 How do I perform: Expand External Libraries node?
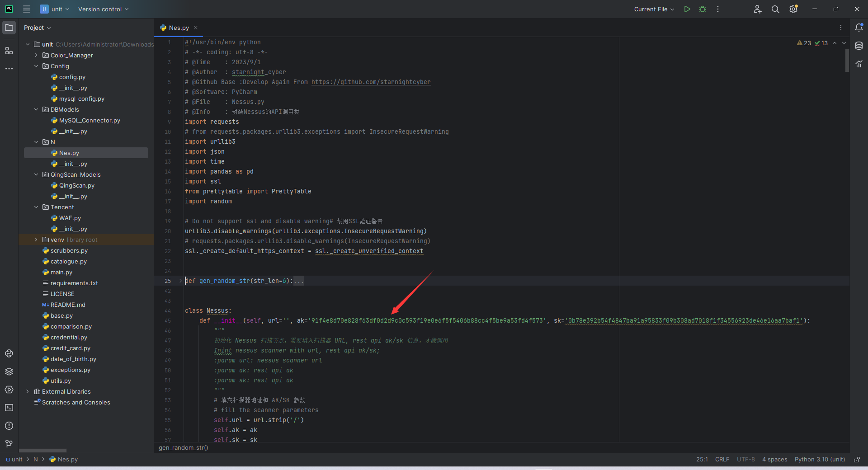pos(28,391)
